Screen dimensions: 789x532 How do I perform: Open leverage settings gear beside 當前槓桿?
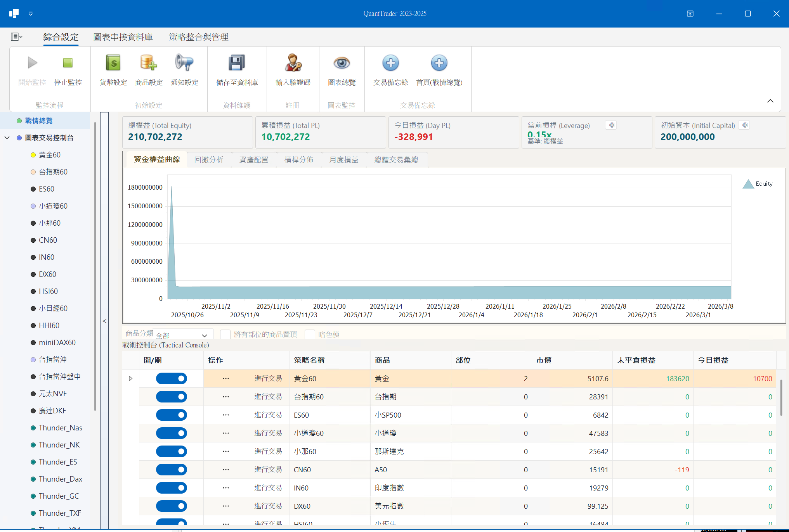pyautogui.click(x=611, y=125)
